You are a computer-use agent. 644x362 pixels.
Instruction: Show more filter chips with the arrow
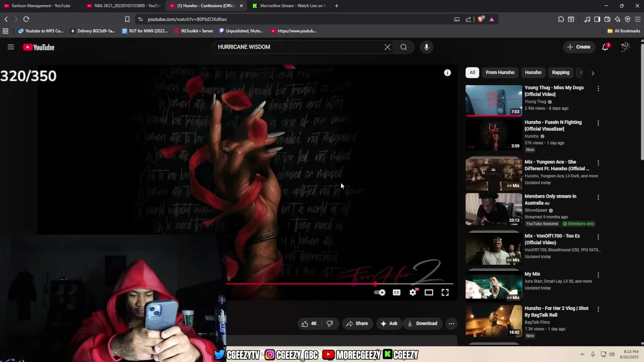tap(593, 73)
